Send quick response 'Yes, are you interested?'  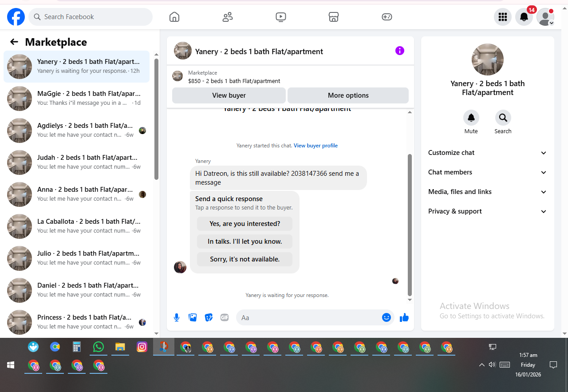[245, 224]
